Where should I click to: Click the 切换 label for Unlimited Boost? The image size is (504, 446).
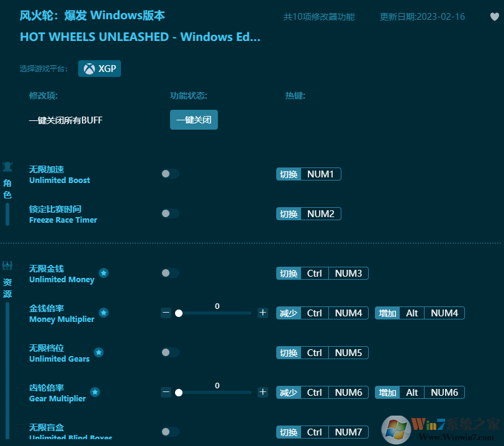(x=289, y=174)
